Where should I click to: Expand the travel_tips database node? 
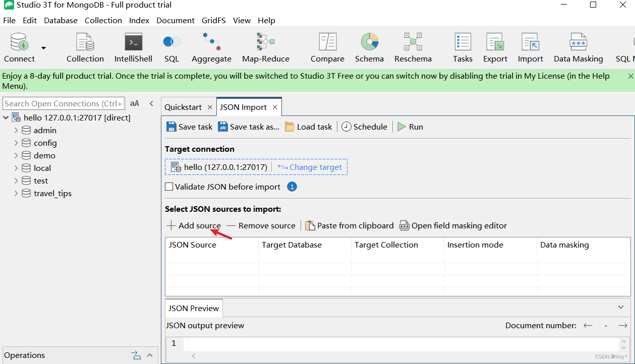tap(16, 193)
